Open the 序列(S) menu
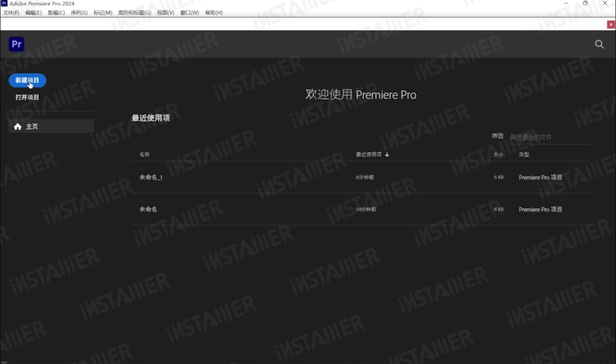The width and height of the screenshot is (616, 364). (x=79, y=13)
